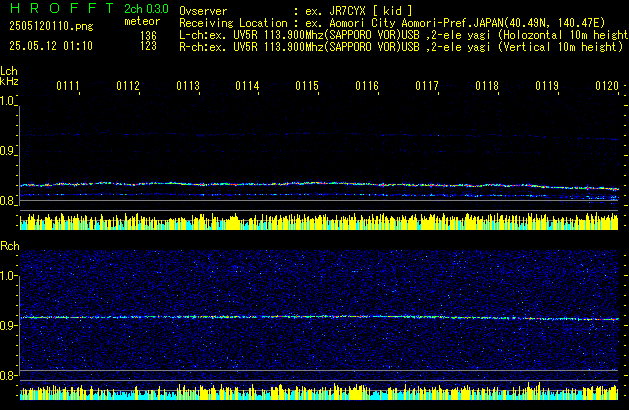The height and width of the screenshot is (410, 629).
Task: Click the word meteor in the header
Action: [142, 21]
